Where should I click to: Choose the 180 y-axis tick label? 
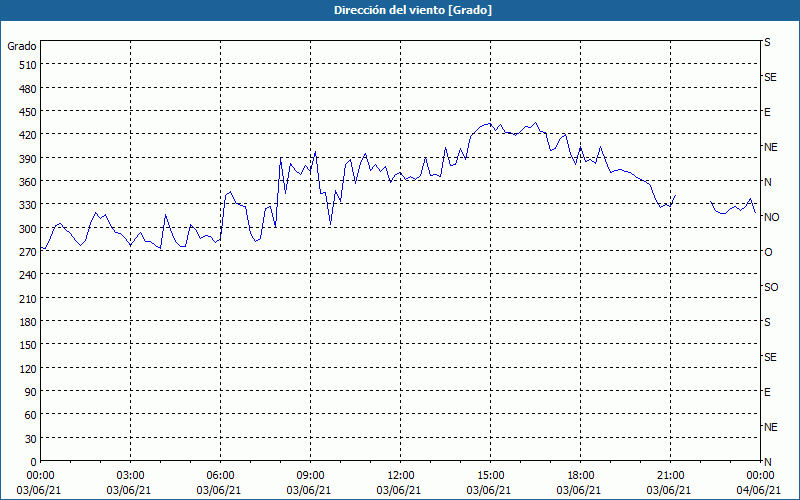(x=28, y=322)
